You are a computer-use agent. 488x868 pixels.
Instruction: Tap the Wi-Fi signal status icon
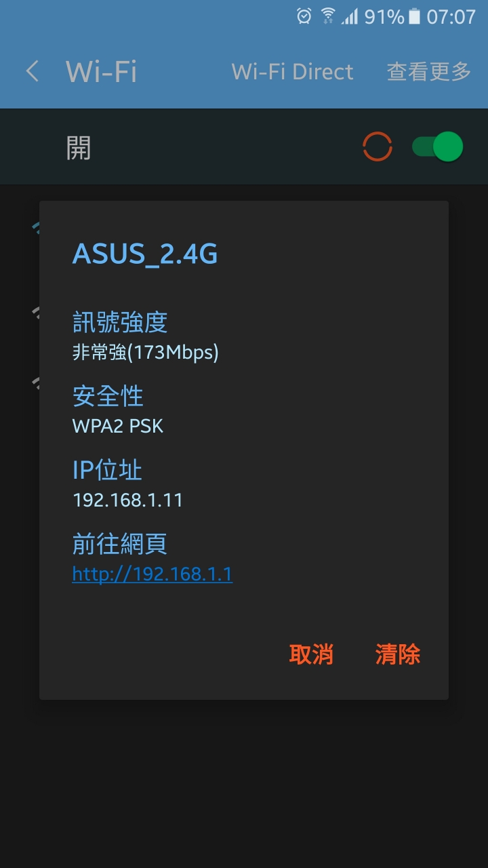coord(328,16)
